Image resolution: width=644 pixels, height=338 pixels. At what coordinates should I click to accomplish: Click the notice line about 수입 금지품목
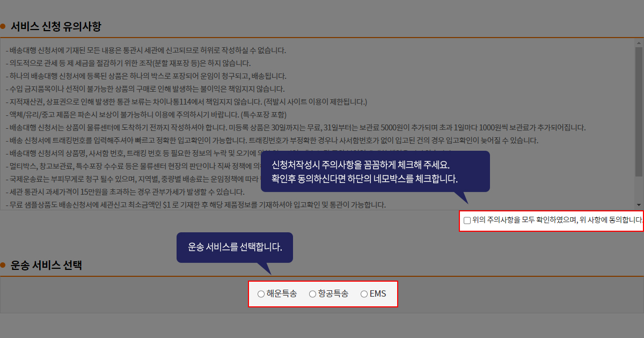145,89
